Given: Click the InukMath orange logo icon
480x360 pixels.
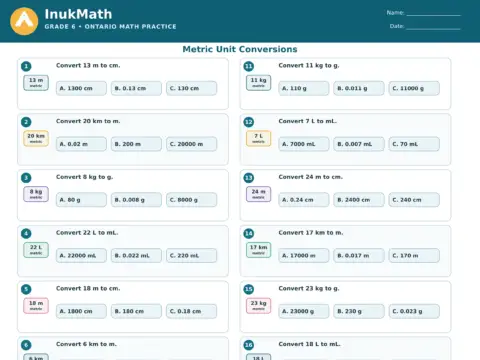Looking at the screenshot, I should tap(24, 21).
